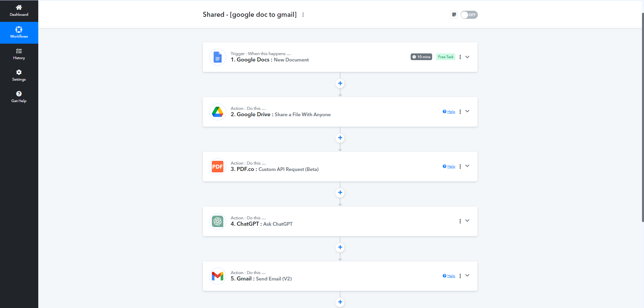Add a step after Google Docs trigger
The width and height of the screenshot is (644, 308).
point(340,83)
